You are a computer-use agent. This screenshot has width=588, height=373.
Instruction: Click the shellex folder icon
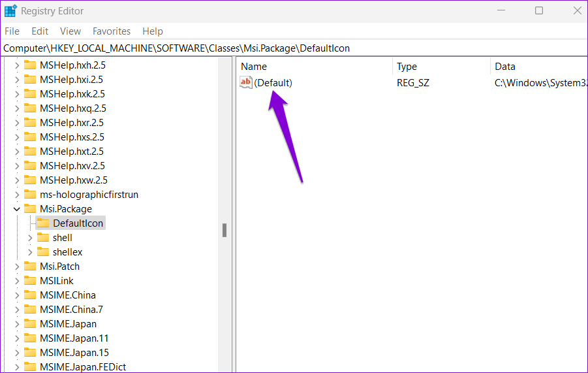(43, 252)
